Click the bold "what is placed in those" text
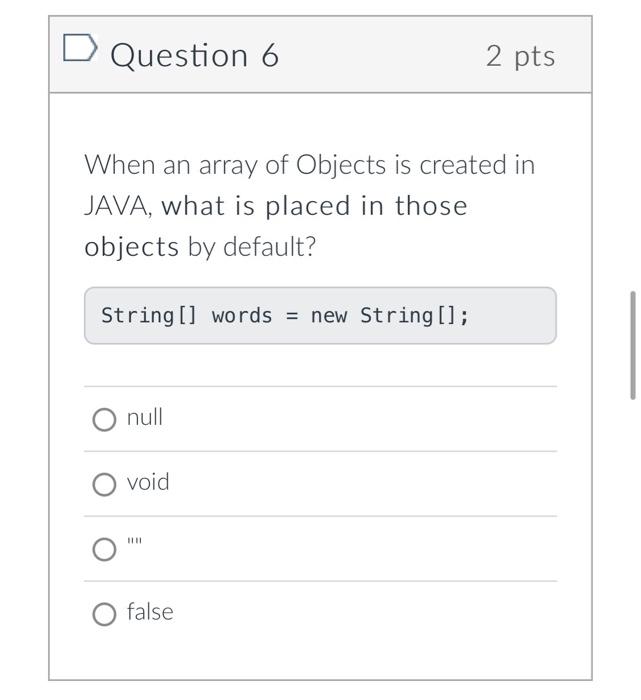The image size is (641, 700). point(314,206)
